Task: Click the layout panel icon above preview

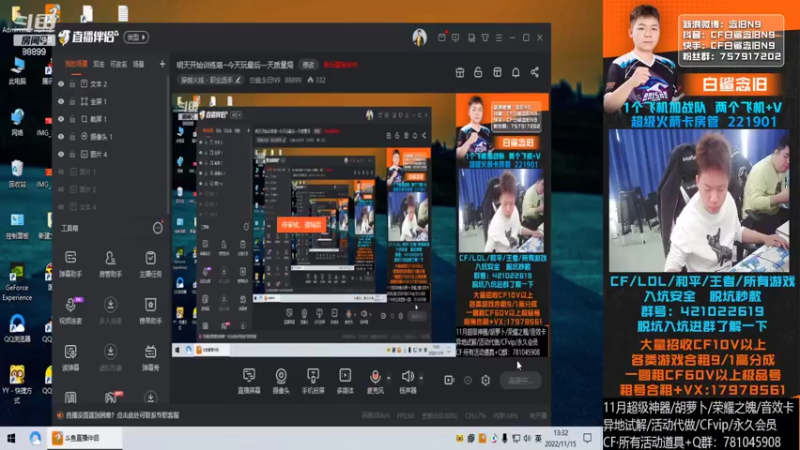Action: (497, 72)
